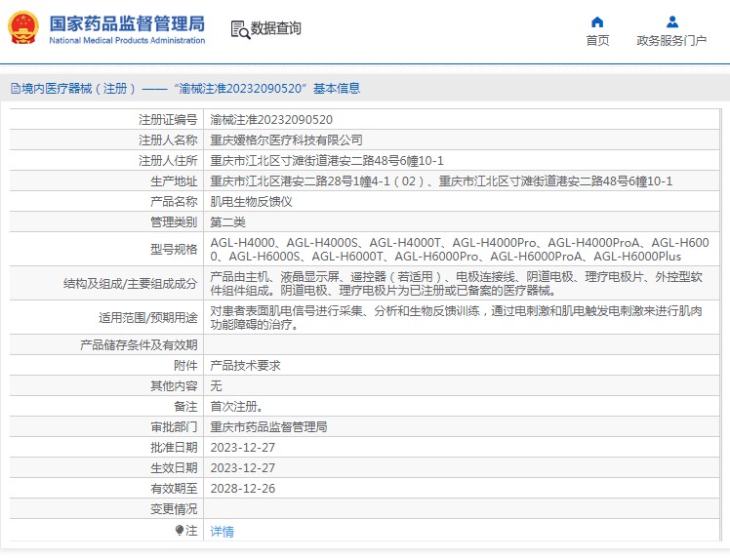Click National Medical Products Administration text
730x560 pixels.
coord(127,41)
